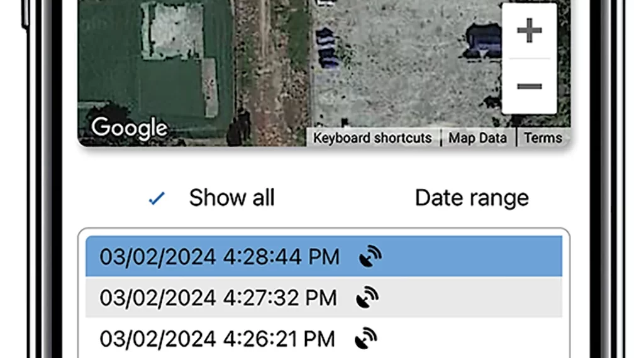Toggle the Show all checkmark
The width and height of the screenshot is (644, 358).
[157, 198]
